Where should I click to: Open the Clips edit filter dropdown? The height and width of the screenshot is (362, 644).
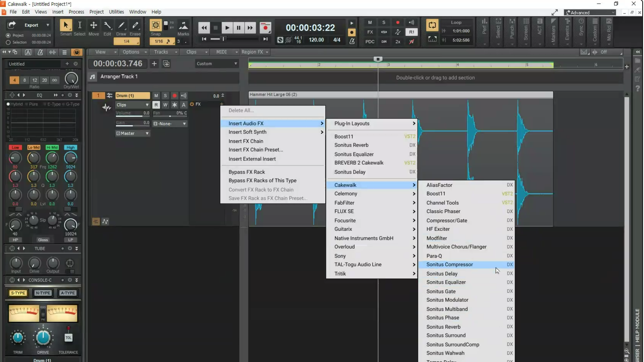133,105
